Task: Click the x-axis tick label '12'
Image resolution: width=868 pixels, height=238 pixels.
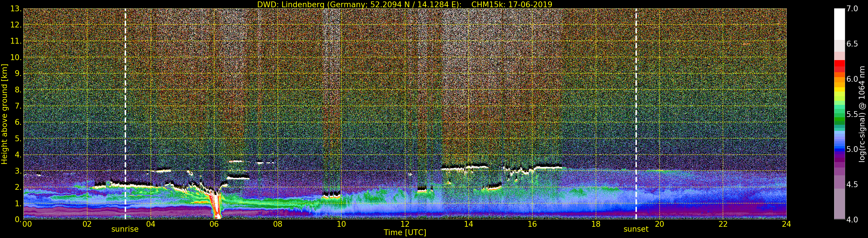Action: (405, 224)
